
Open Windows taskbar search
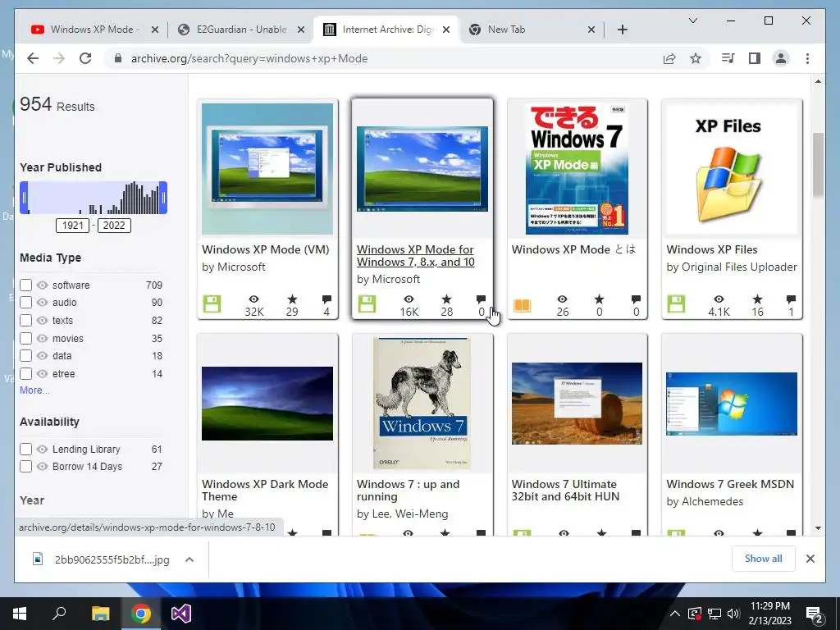click(59, 614)
